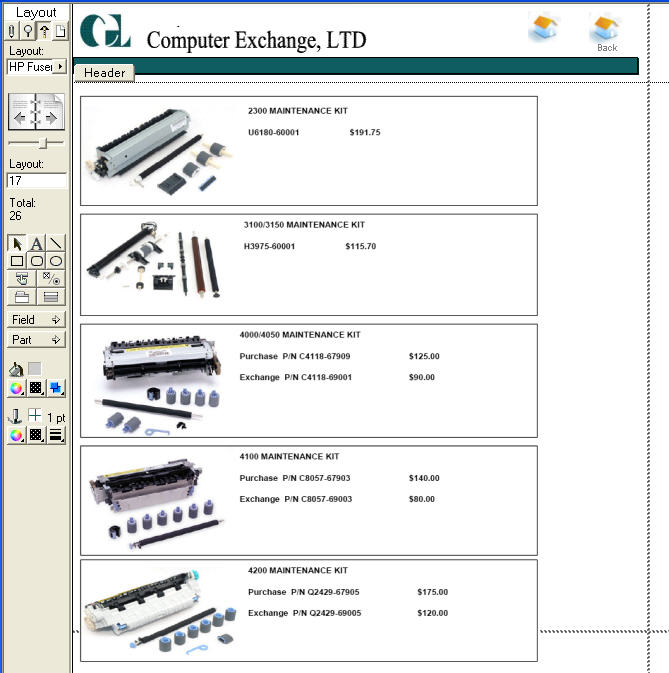Open the fill pattern palette
The height and width of the screenshot is (673, 669).
point(36,388)
